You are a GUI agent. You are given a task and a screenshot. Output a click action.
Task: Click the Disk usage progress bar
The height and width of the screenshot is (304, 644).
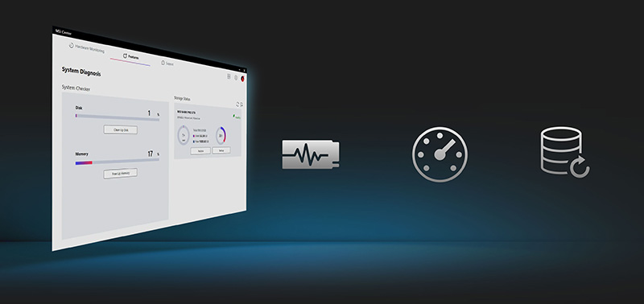[117, 117]
